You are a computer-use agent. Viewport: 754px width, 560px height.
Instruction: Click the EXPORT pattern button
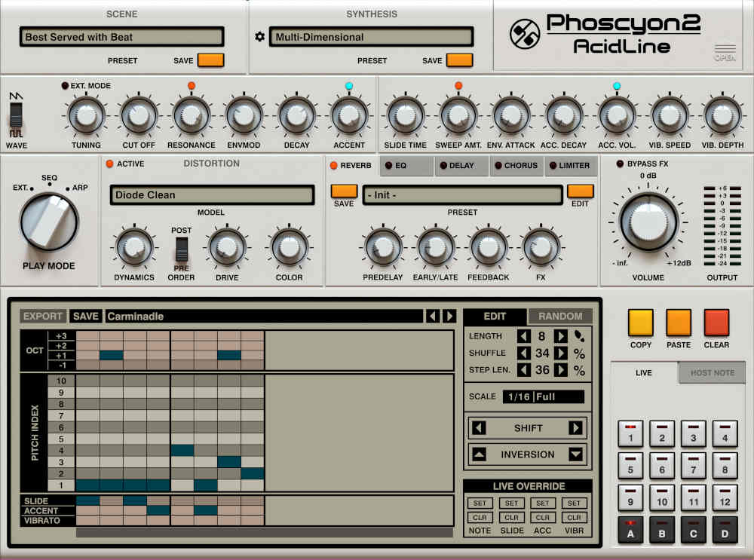(x=42, y=316)
